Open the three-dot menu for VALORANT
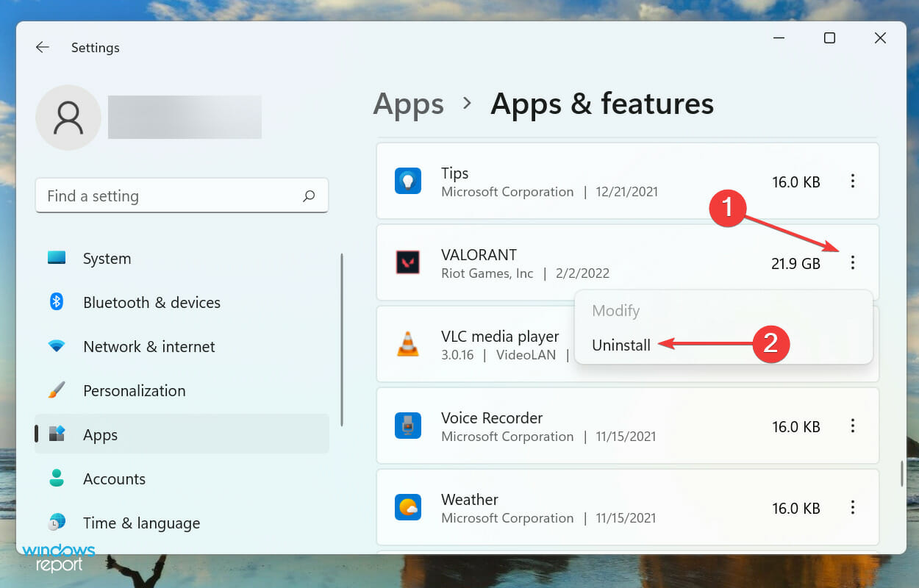 pos(853,262)
